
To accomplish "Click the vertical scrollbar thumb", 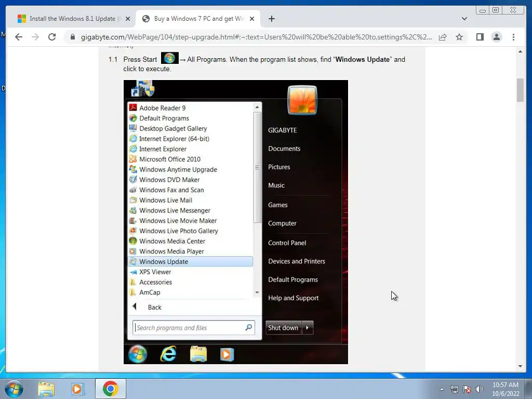I will click(520, 90).
